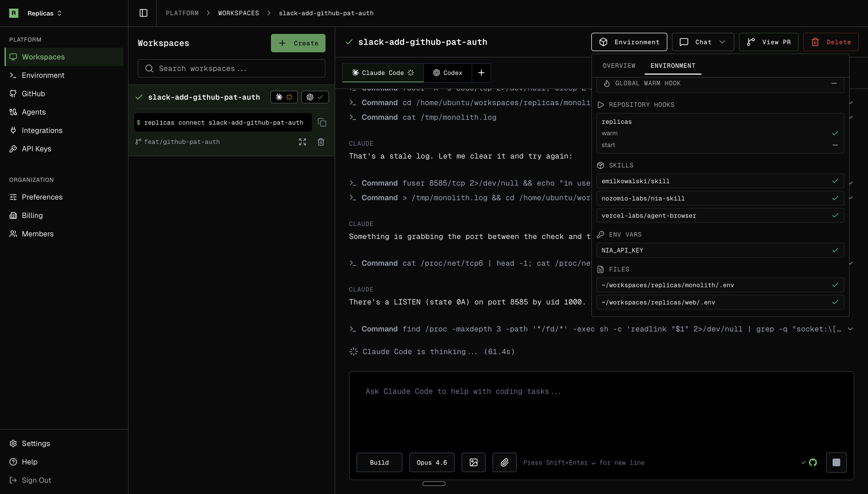Image resolution: width=868 pixels, height=494 pixels.
Task: Click the GitHub status icon in the prompt bar
Action: [x=813, y=462]
